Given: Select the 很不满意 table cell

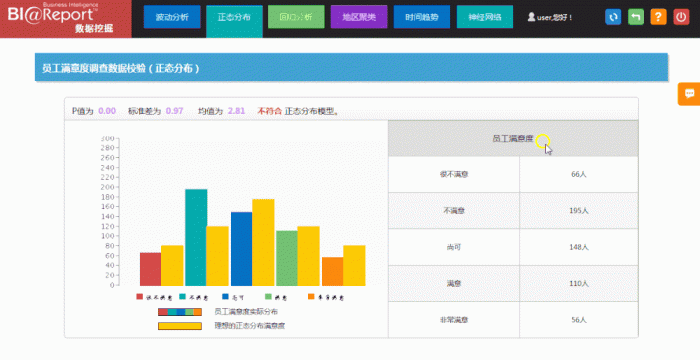Looking at the screenshot, I should (x=454, y=175).
